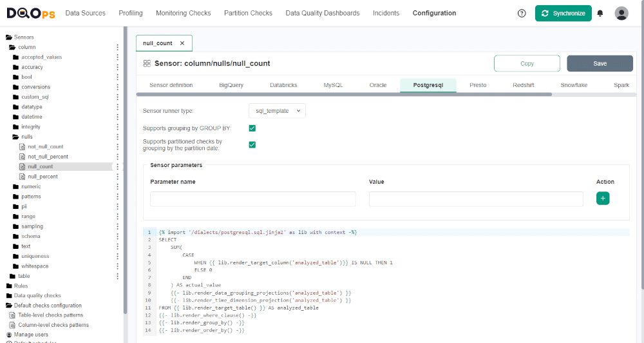Toggle Supports partitioned checks checkbox
Image resolution: width=644 pixels, height=343 pixels.
tap(252, 144)
